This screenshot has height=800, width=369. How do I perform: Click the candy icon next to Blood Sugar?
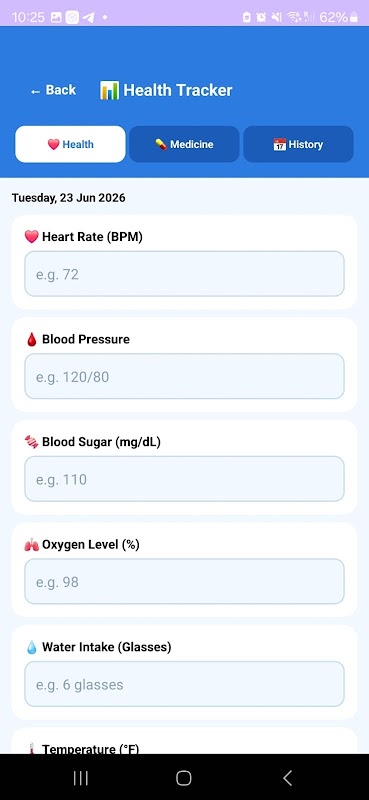coord(32,442)
